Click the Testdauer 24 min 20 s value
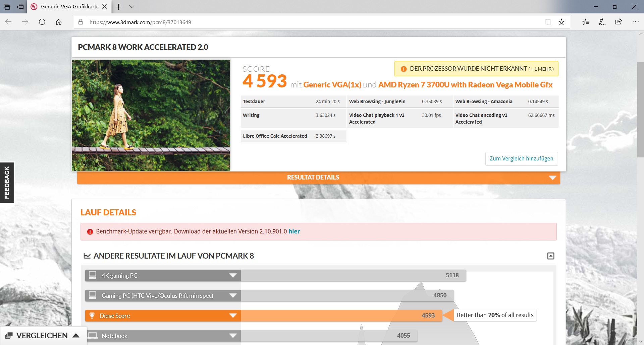Viewport: 644px width, 345px height. (327, 101)
